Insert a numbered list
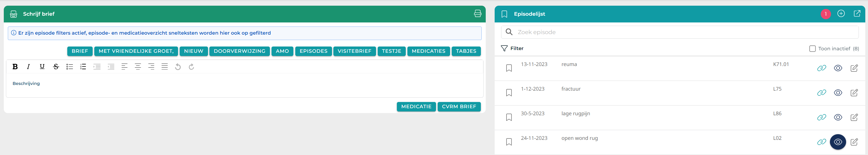The height and width of the screenshot is (155, 868). coord(83,67)
